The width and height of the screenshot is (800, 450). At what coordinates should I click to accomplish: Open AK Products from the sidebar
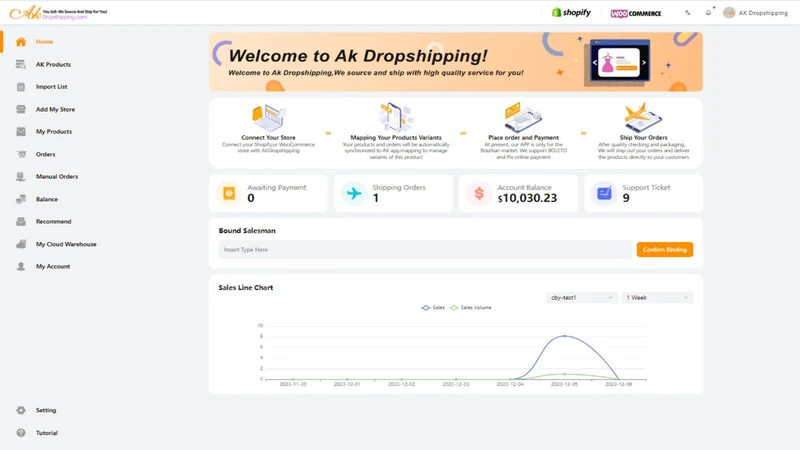(x=53, y=64)
